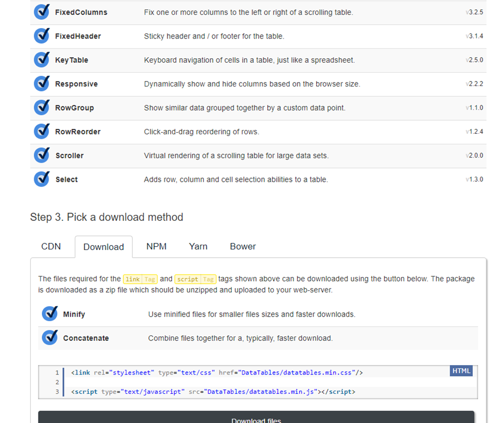Click the Step 3 download method heading
504x423 pixels.
107,218
